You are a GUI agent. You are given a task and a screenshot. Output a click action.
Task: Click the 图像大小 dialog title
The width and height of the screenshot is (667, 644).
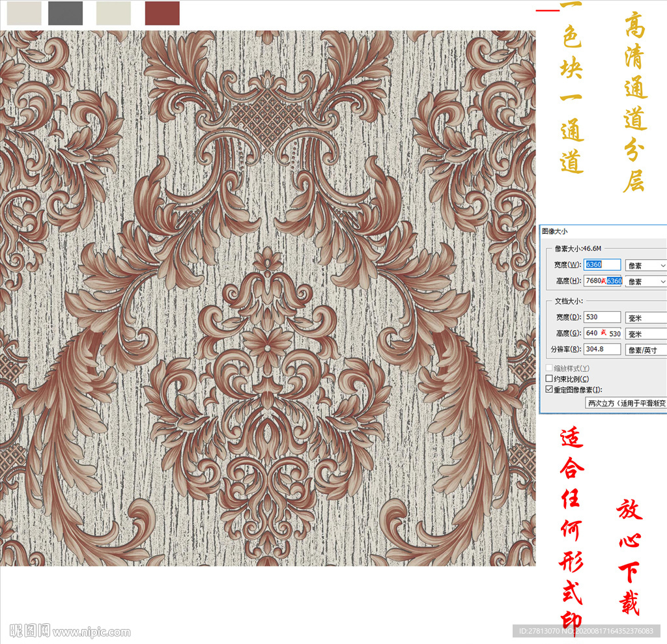pyautogui.click(x=555, y=231)
